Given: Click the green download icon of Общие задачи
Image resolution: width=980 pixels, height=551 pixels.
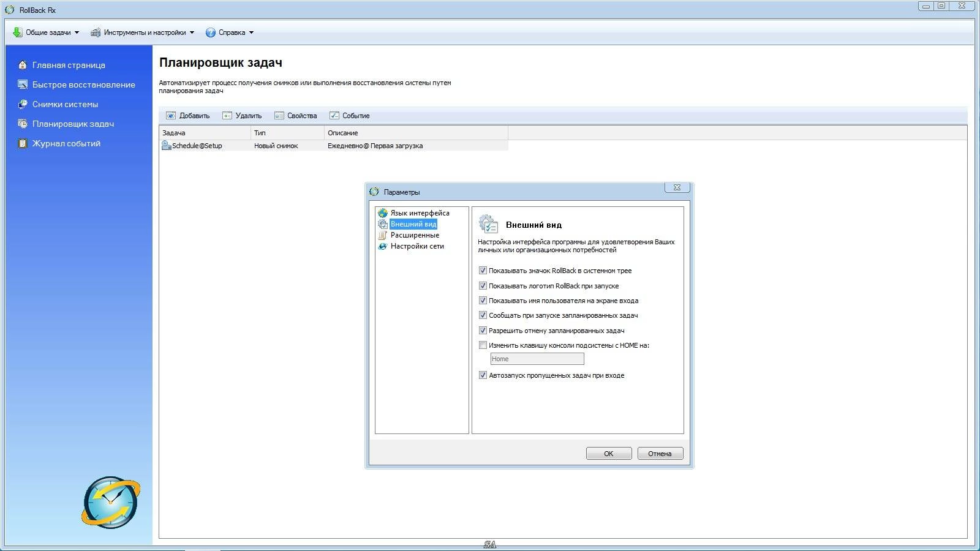Looking at the screenshot, I should pyautogui.click(x=18, y=32).
